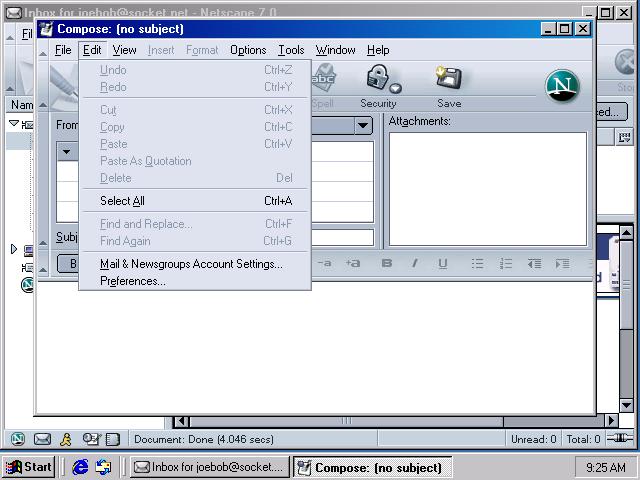Click the Netscape N logo throbber

click(x=562, y=86)
